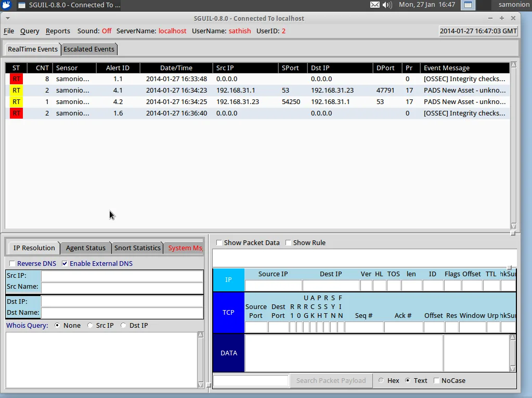Click events list scrollbar up arrow
Image resolution: width=532 pixels, height=398 pixels.
point(514,65)
